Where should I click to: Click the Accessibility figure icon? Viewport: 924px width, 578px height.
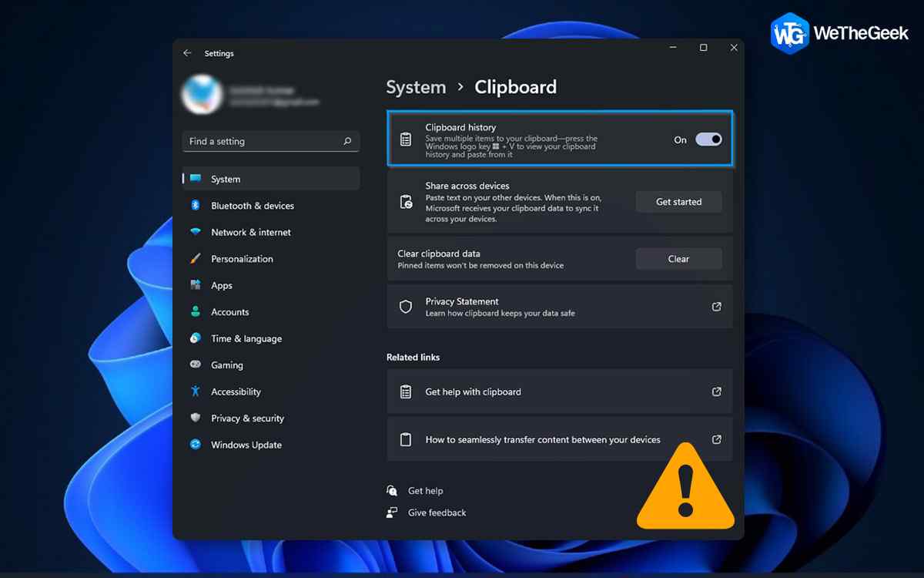point(196,391)
